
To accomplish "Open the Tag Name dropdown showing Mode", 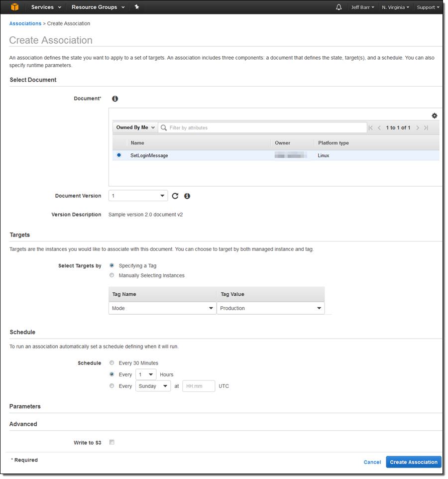I will pos(162,308).
